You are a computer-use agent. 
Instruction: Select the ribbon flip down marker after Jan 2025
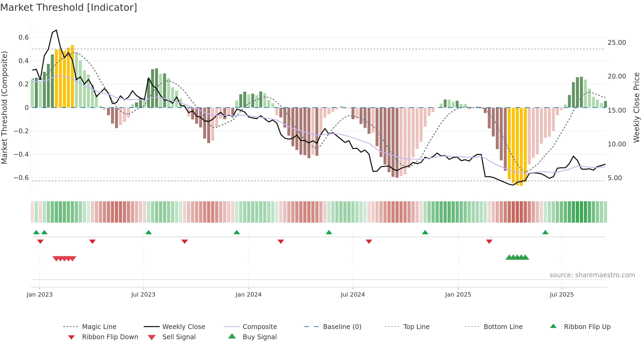click(489, 242)
